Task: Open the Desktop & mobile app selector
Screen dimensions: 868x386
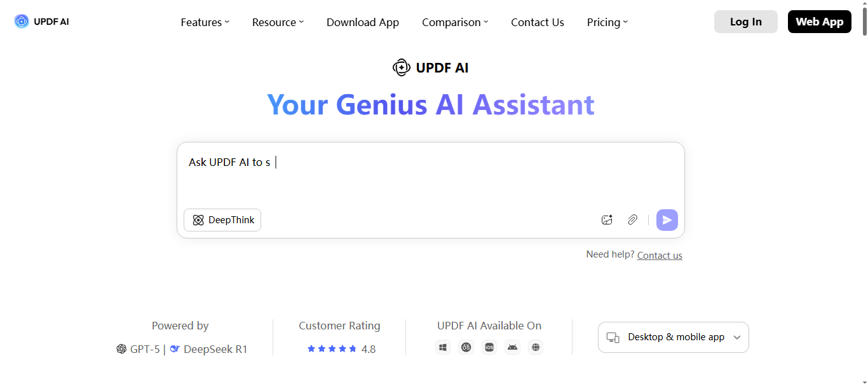Action: [x=673, y=337]
